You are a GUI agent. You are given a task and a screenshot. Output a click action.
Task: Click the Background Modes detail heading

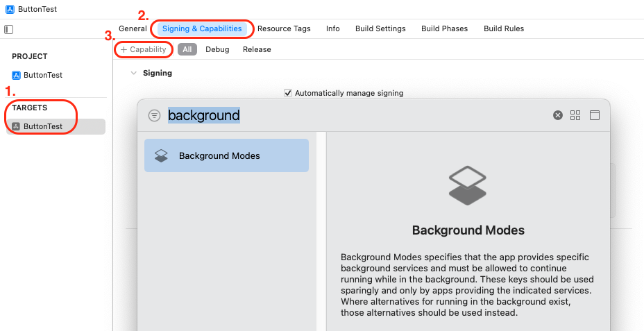468,230
